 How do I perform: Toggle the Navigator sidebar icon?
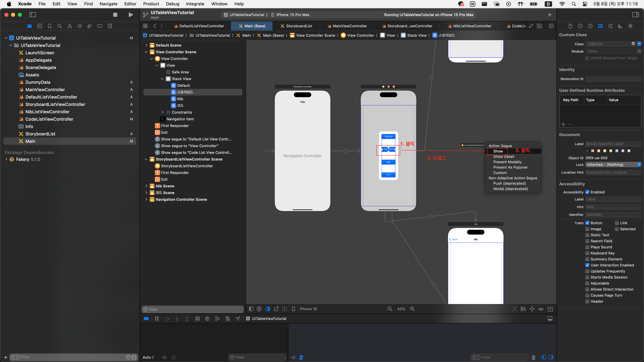(33, 15)
